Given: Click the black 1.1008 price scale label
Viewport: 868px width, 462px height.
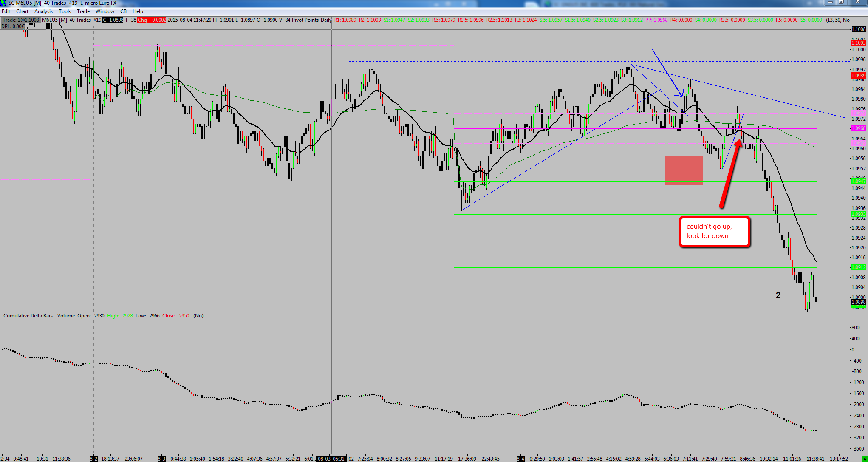Looking at the screenshot, I should [859, 29].
